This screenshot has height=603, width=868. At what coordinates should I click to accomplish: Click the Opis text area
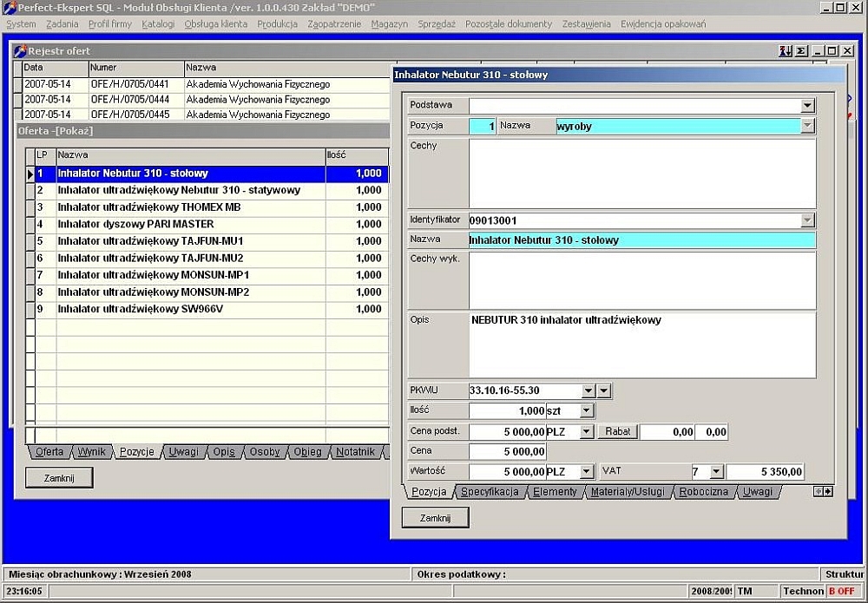[642, 345]
